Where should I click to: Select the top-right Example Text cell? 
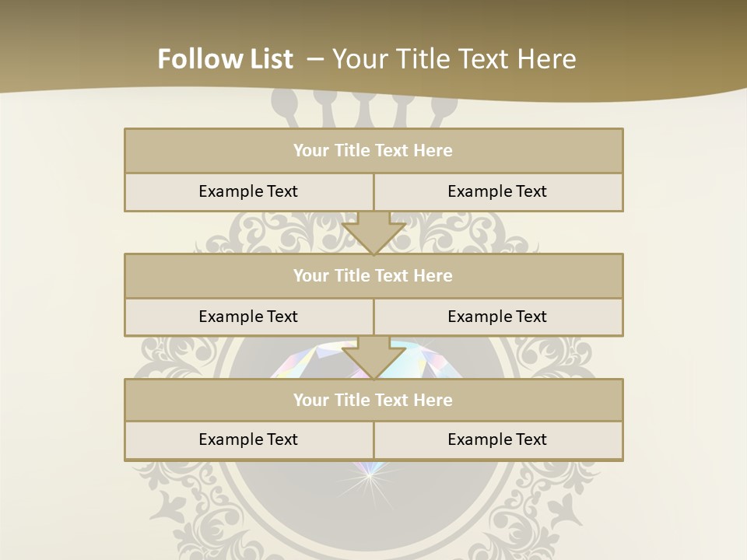coord(498,191)
